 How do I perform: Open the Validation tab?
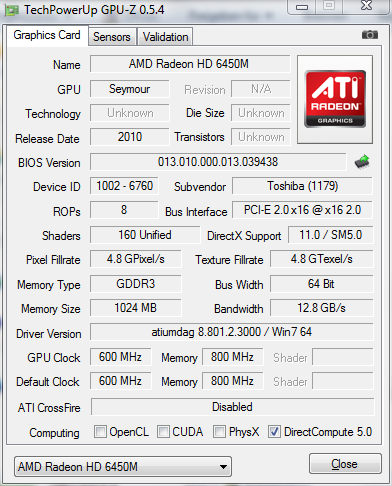[x=165, y=37]
